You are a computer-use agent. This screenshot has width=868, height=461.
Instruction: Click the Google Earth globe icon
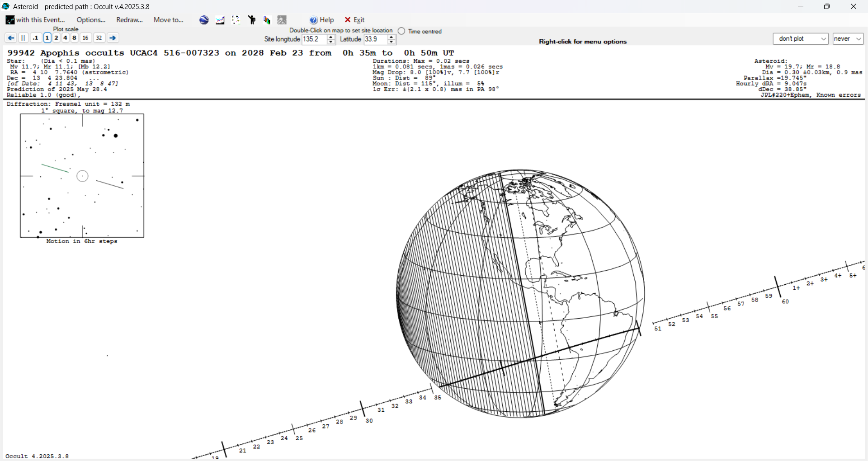[x=204, y=20]
